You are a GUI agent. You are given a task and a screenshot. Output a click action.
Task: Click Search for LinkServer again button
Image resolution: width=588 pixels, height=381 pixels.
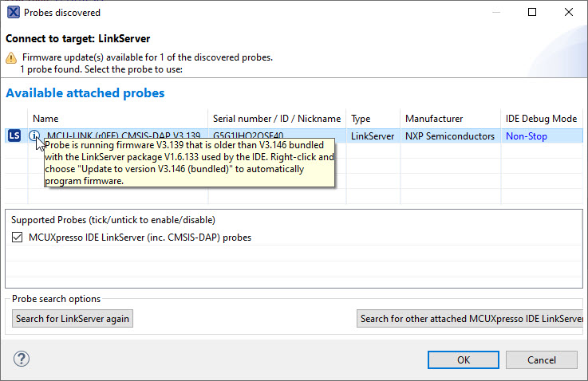click(73, 319)
